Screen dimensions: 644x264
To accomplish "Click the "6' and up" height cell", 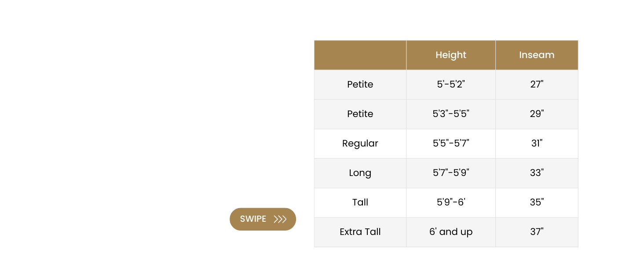I will point(451,232).
